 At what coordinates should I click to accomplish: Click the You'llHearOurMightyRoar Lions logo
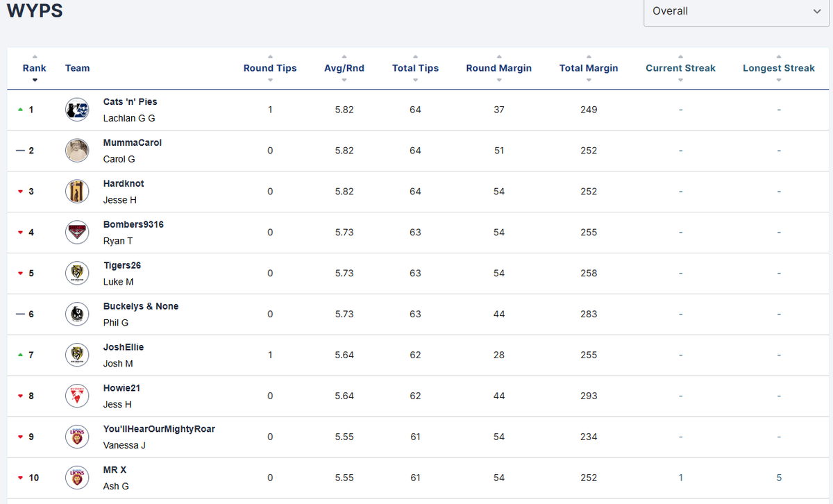tap(77, 437)
